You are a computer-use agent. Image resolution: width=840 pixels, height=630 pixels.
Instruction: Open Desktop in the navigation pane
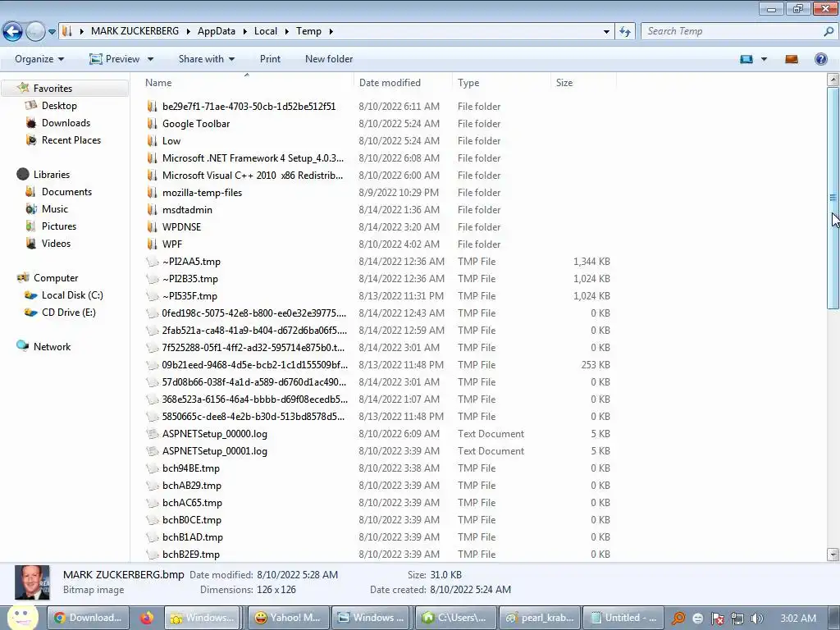point(59,106)
